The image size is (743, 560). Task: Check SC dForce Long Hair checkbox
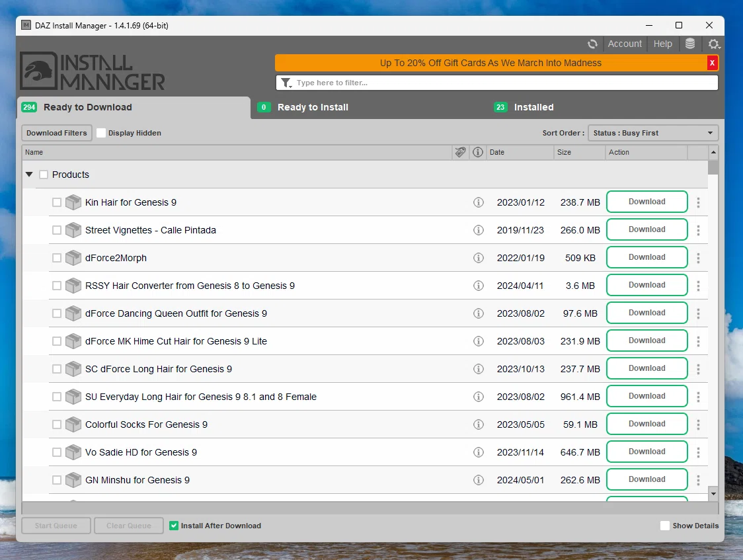click(x=57, y=369)
